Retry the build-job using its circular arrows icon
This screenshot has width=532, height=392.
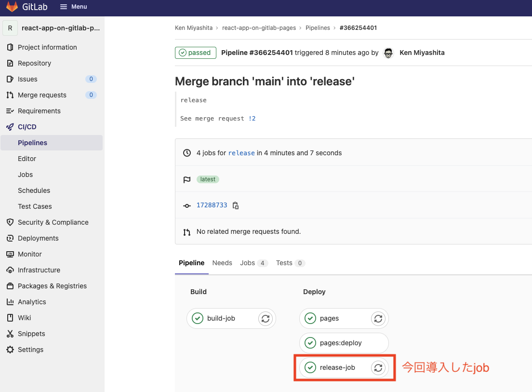pyautogui.click(x=266, y=318)
